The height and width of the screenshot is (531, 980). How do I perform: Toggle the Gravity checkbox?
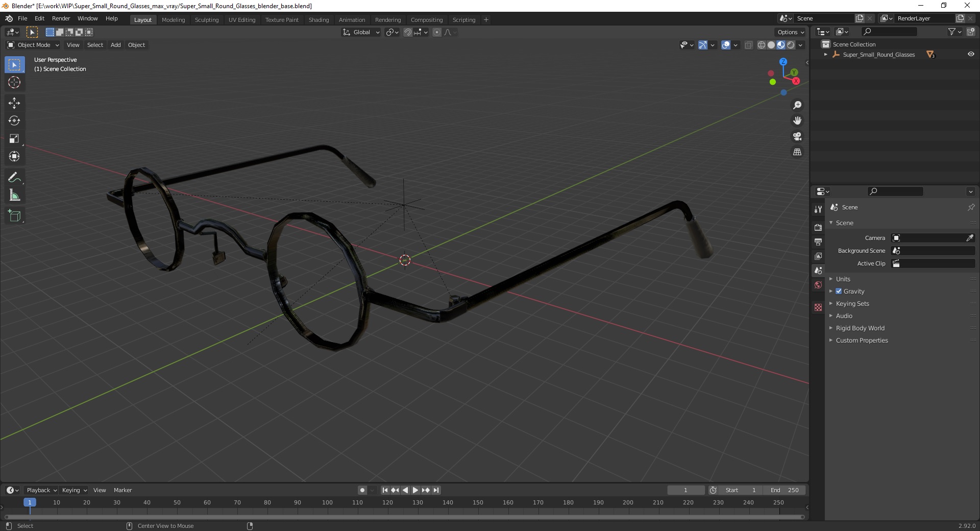tap(839, 291)
